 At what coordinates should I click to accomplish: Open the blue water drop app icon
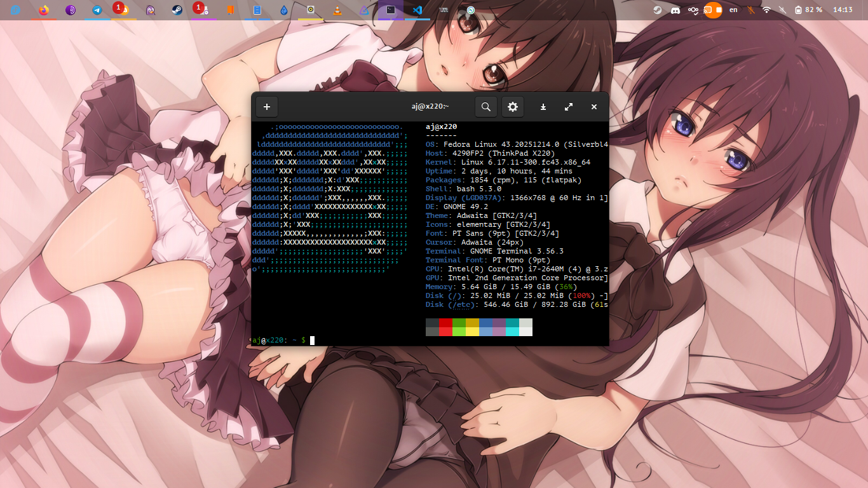(283, 10)
